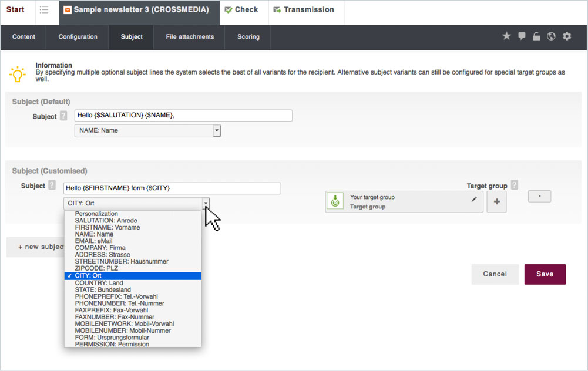The image size is (588, 371).
Task: Choose COUNTRY: Land option in list
Action: pyautogui.click(x=99, y=283)
